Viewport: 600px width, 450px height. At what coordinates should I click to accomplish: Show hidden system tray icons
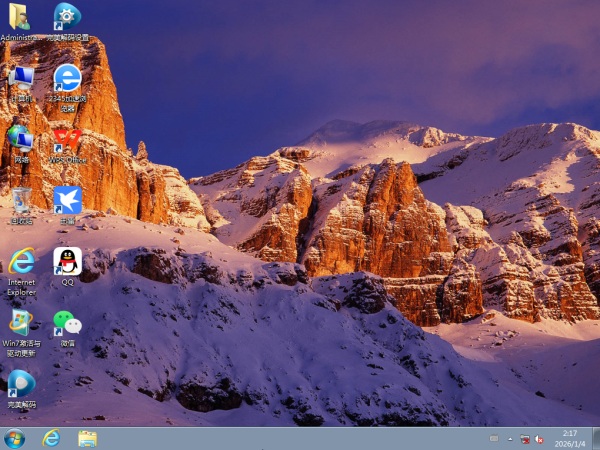coord(510,439)
